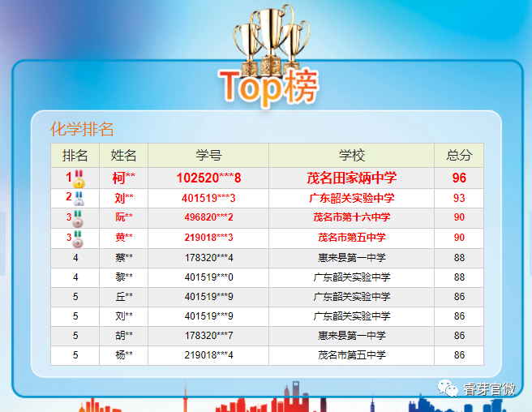Click 茂名市第五中学 in 黄** row
Image resolution: width=532 pixels, height=412 pixels.
coord(352,237)
